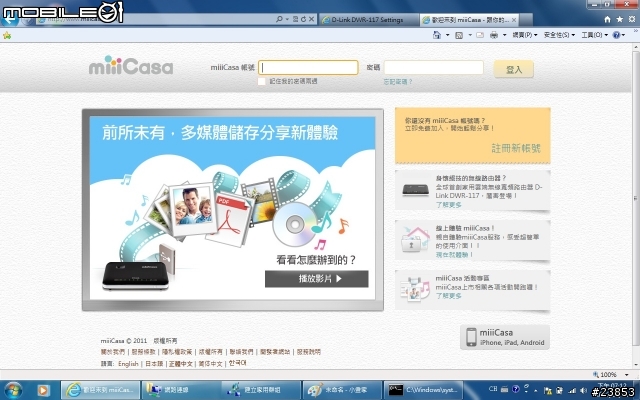Click the IE home icon in command bar
640x400 pixels.
(x=436, y=35)
